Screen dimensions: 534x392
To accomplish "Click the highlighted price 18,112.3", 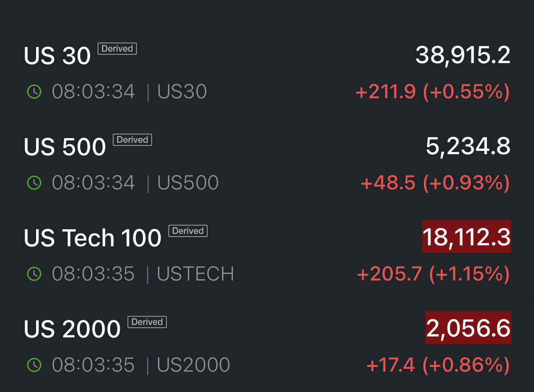I will 467,237.
